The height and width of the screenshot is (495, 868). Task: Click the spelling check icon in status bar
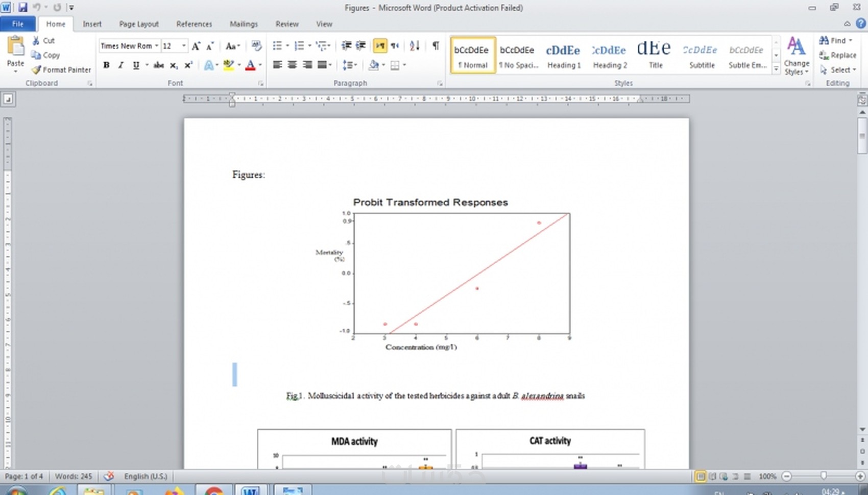point(109,476)
